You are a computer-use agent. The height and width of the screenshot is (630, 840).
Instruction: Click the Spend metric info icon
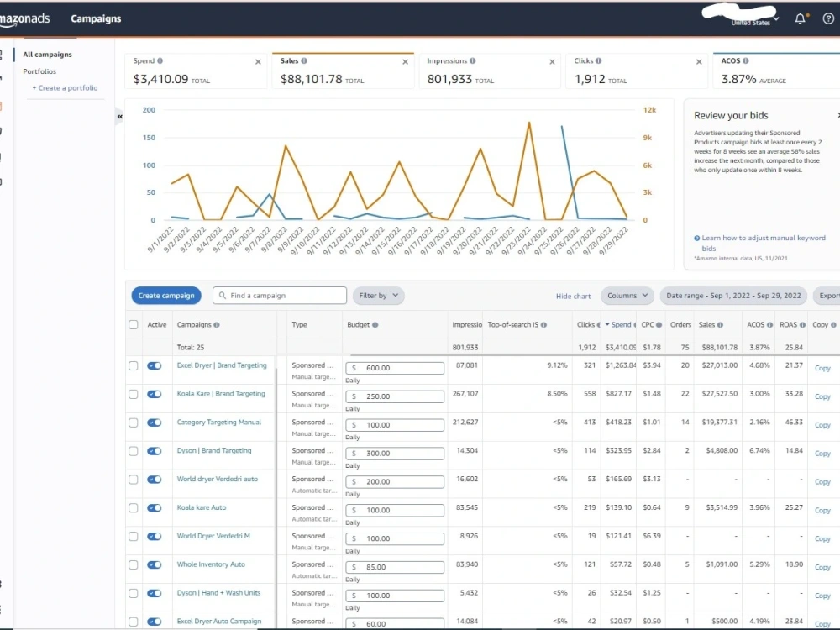(160, 61)
